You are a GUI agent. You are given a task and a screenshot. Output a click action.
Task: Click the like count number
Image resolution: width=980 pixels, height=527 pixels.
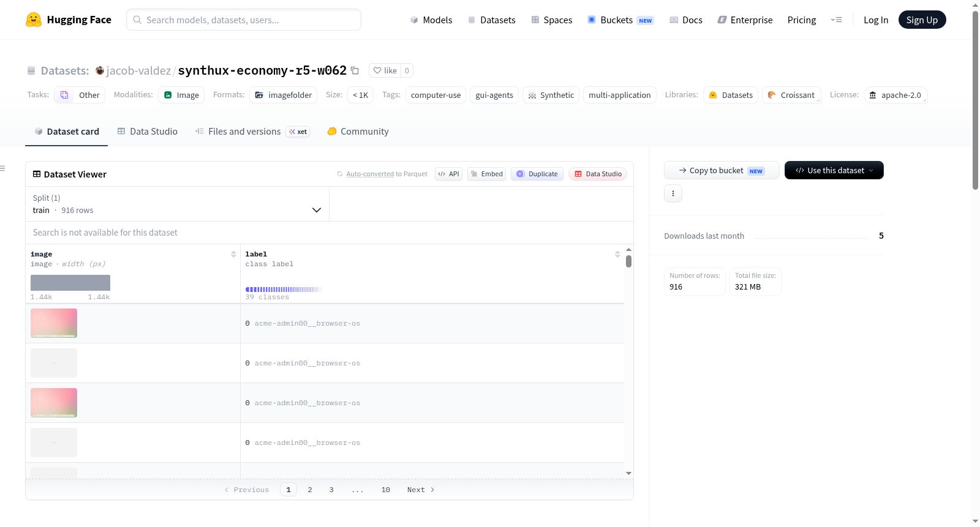click(x=407, y=70)
